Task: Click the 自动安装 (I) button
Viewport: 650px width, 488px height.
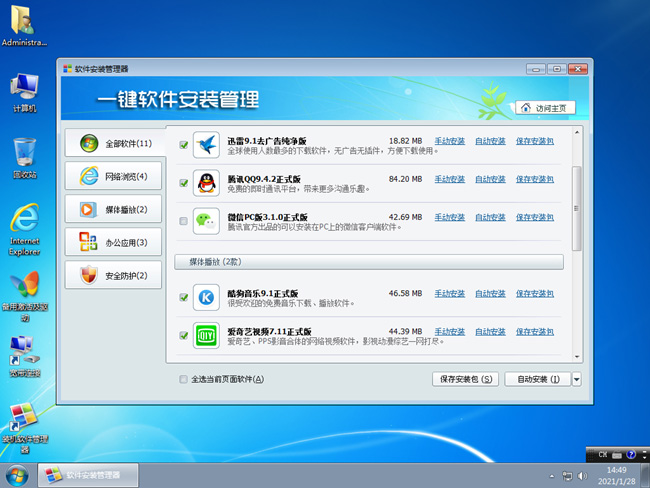Action: pos(538,379)
